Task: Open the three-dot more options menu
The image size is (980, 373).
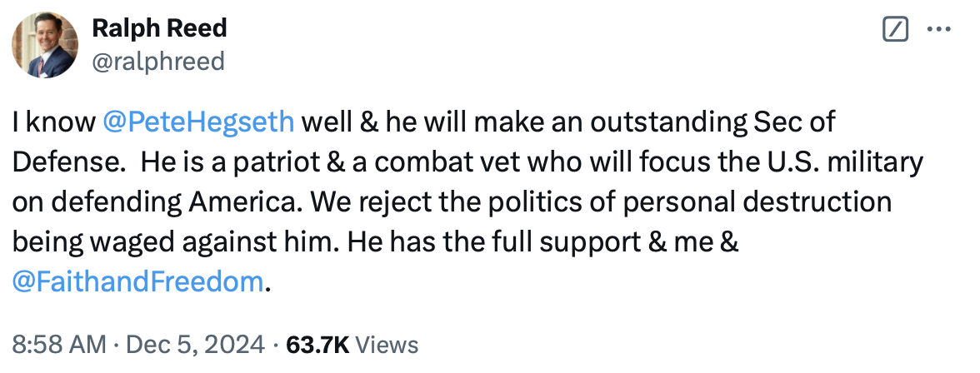Action: (x=939, y=29)
